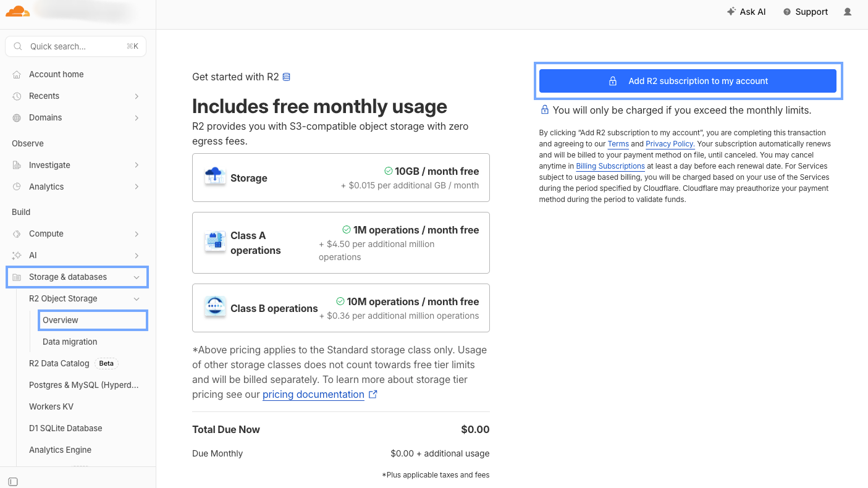868x488 pixels.
Task: Open the user profile icon
Action: (848, 12)
